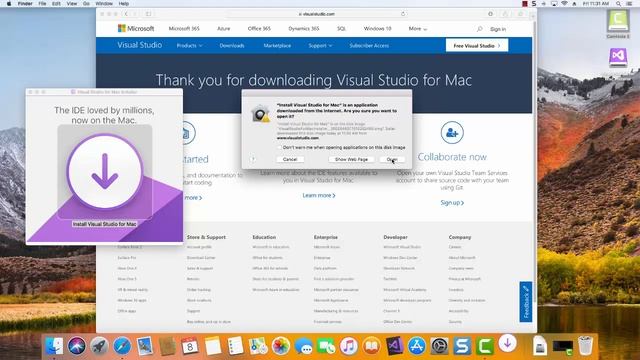Screen dimensions: 640x360
Task: Open the Go menu
Action: [x=86, y=4]
